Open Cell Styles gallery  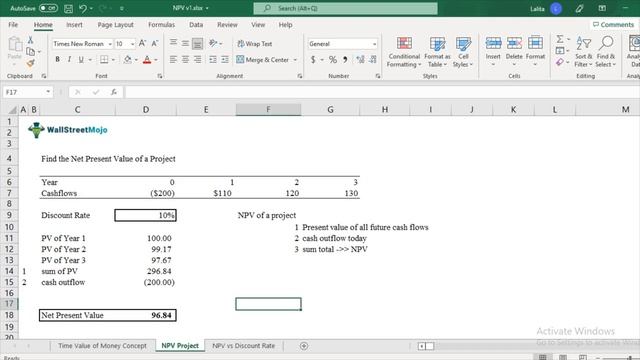[463, 52]
